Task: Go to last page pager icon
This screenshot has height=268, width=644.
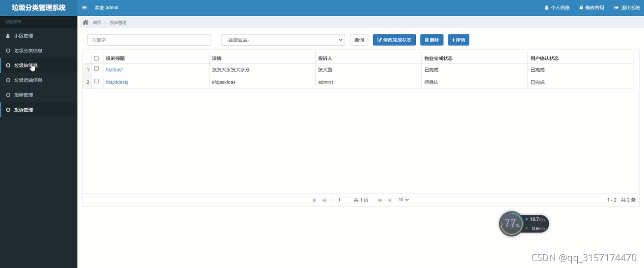Action: (390, 200)
